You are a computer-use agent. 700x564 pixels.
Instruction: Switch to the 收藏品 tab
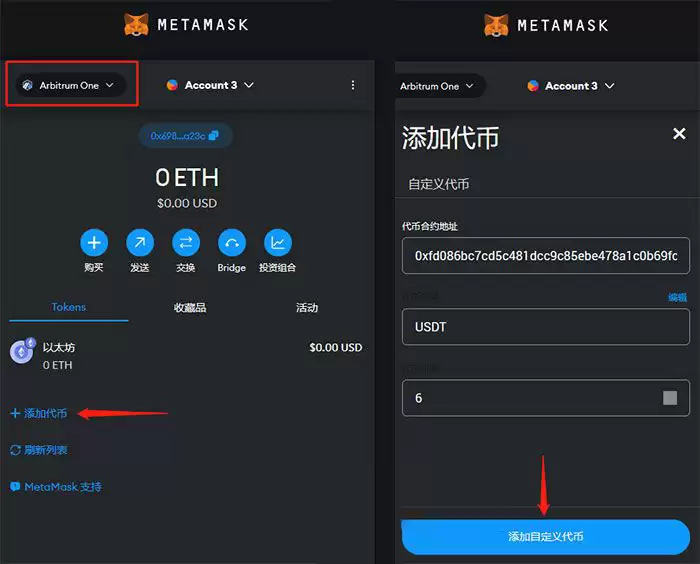190,307
